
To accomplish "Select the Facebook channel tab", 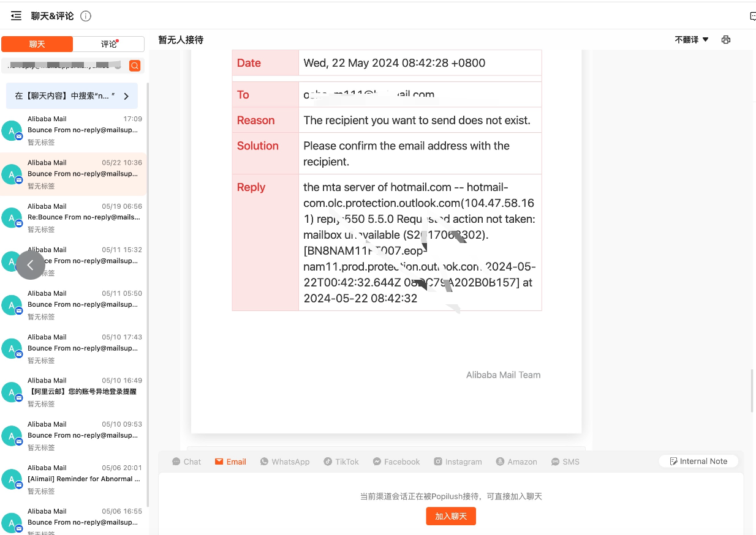I will coord(396,462).
